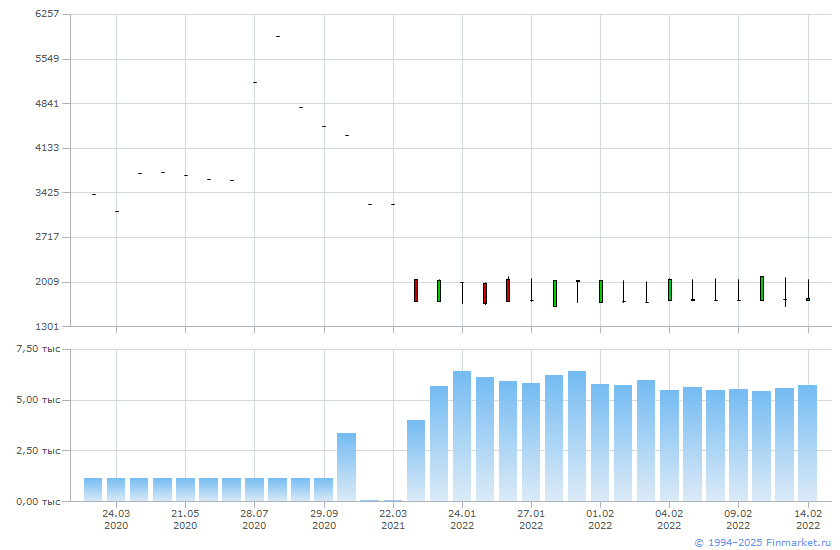This screenshot has width=840, height=550.
Task: Click the 22.03 2021 date label
Action: (393, 519)
